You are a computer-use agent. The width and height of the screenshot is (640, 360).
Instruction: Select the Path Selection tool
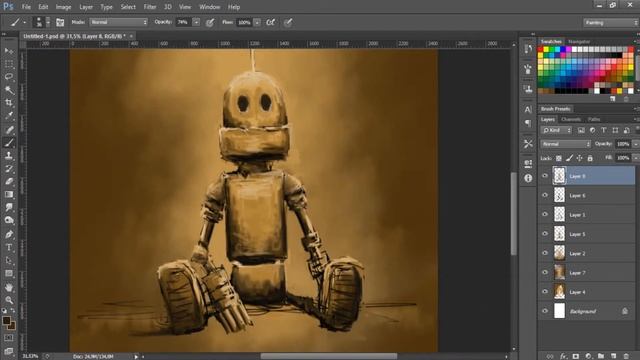pyautogui.click(x=9, y=260)
